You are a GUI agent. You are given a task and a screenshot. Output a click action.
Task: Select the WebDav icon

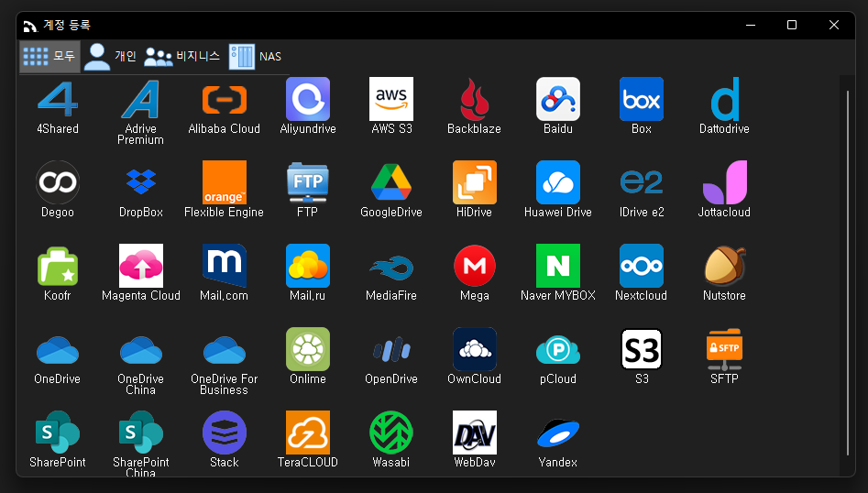475,433
